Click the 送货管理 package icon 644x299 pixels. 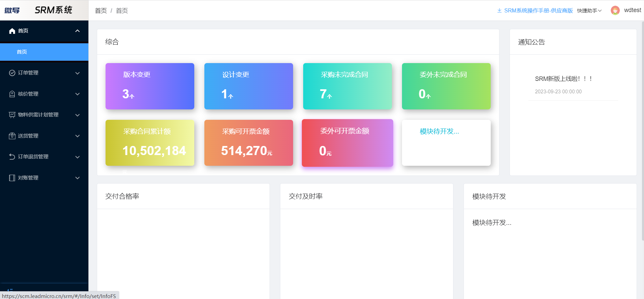click(12, 136)
